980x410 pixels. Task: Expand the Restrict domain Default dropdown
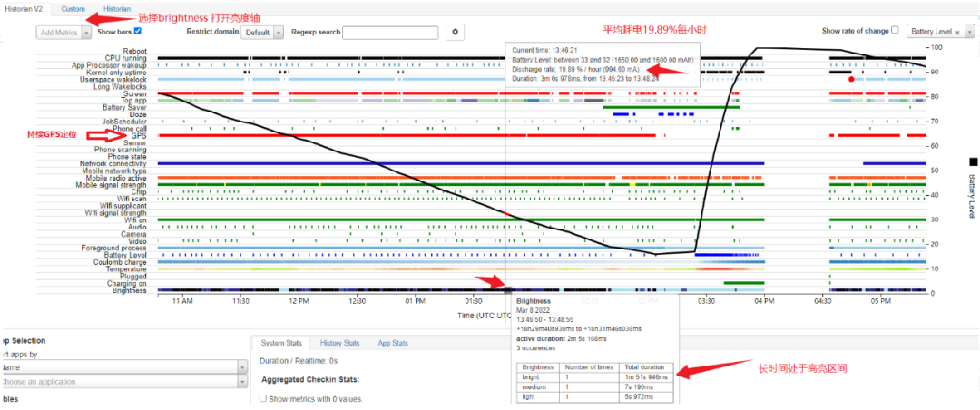point(262,33)
